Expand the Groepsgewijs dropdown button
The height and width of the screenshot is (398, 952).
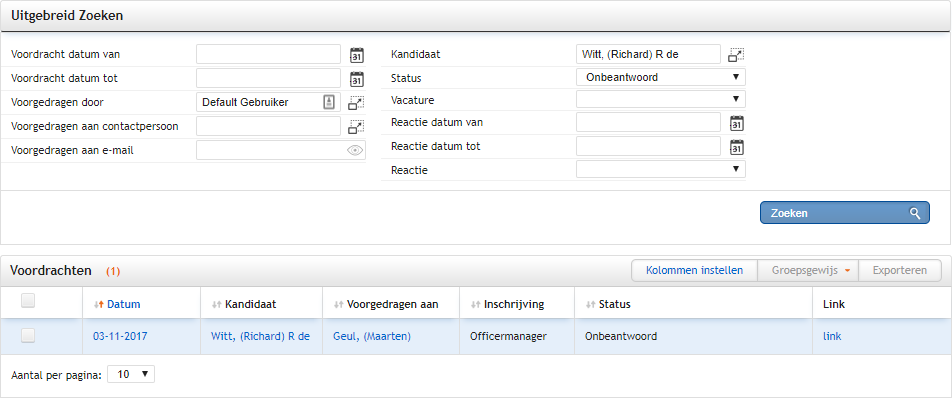tap(808, 271)
